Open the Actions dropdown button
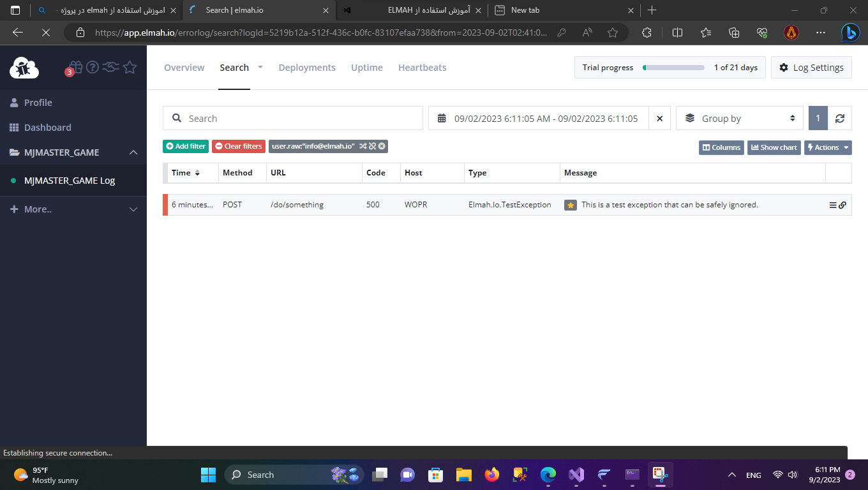The height and width of the screenshot is (490, 868). pos(828,147)
